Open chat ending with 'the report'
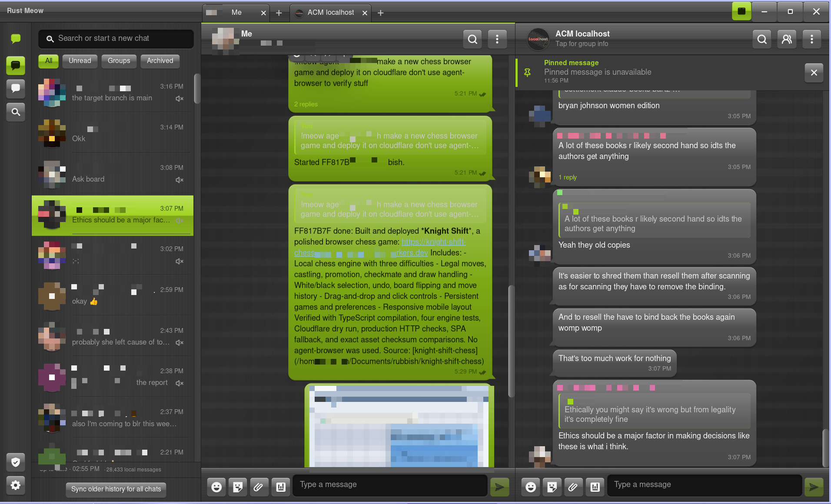 click(x=113, y=377)
